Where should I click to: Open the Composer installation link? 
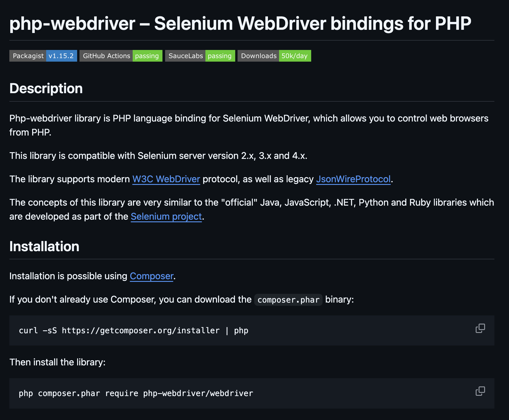[x=151, y=276]
